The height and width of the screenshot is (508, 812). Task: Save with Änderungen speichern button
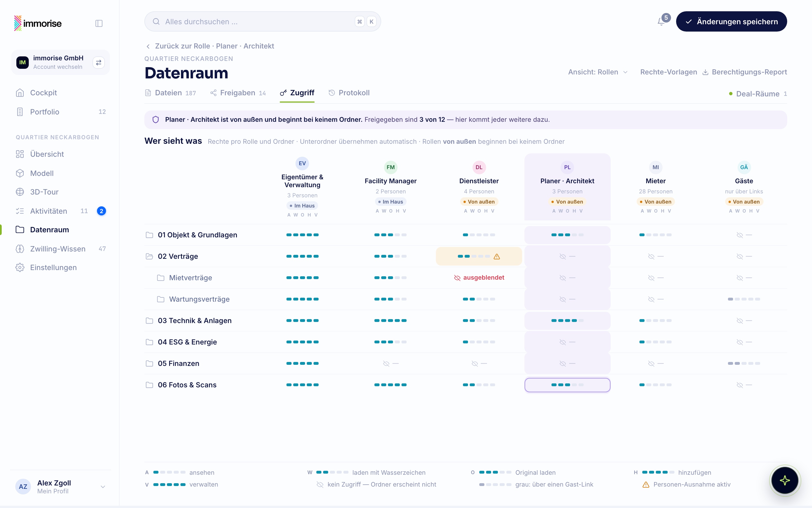[x=731, y=21]
